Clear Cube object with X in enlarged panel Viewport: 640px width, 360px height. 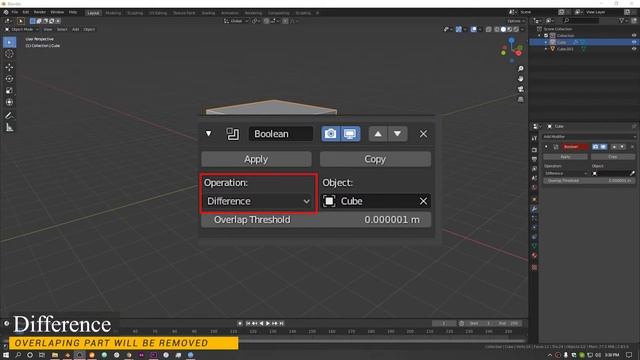coord(423,201)
